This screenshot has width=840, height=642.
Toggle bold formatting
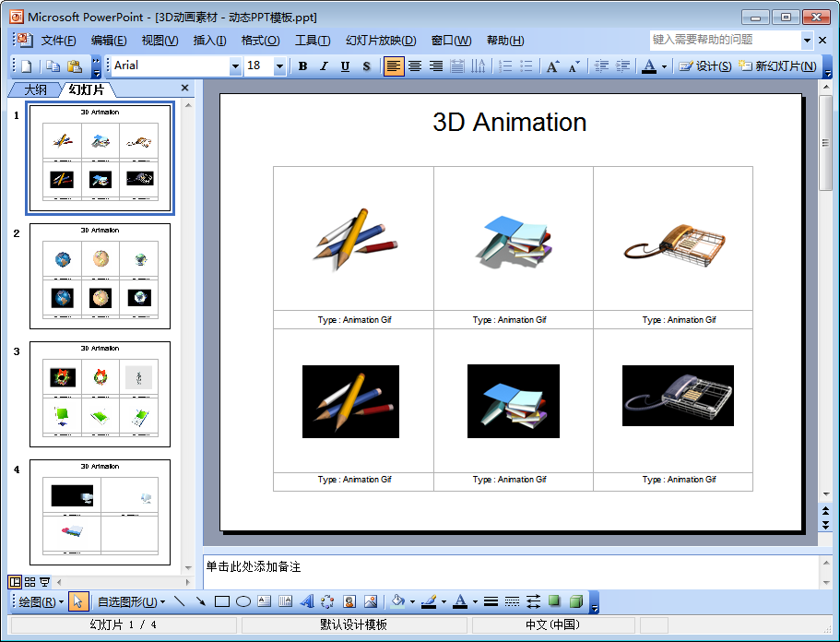coord(302,65)
